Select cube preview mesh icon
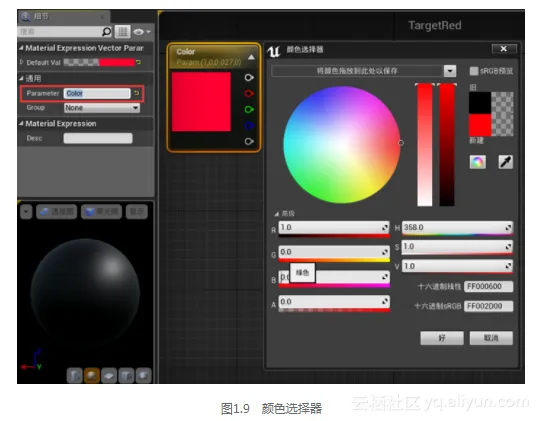 click(x=126, y=376)
